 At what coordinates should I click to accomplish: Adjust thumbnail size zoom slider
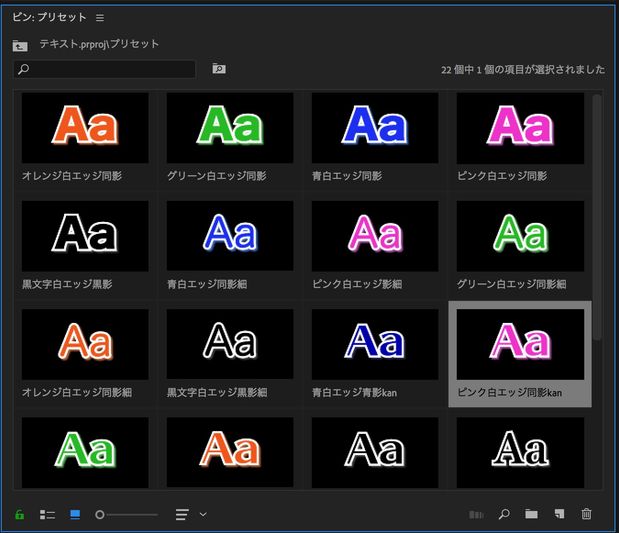(x=126, y=514)
